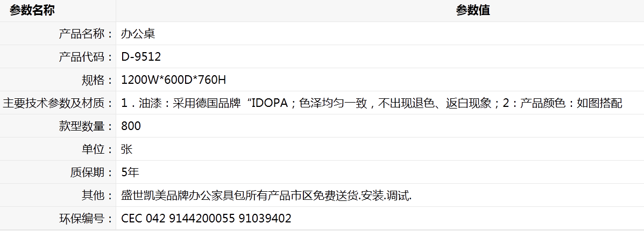Click the unit value 张

point(126,149)
